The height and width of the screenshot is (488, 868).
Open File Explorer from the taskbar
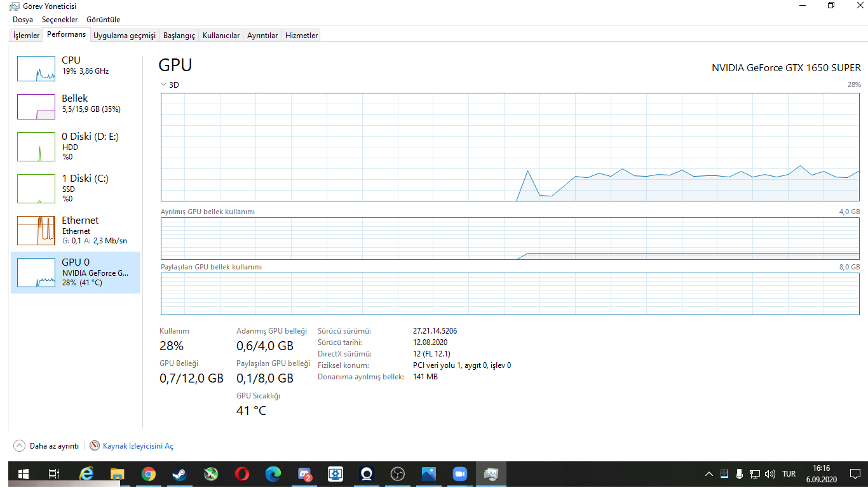click(x=117, y=474)
